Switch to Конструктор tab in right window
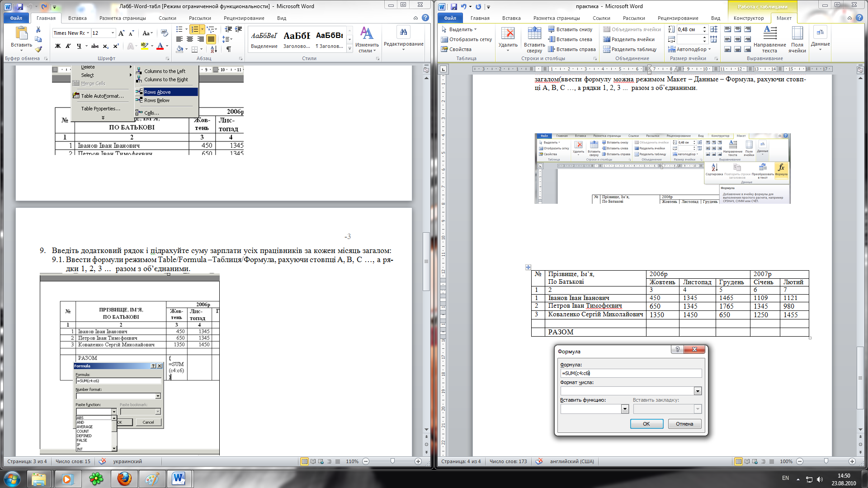Image resolution: width=868 pixels, height=488 pixels. coord(749,18)
